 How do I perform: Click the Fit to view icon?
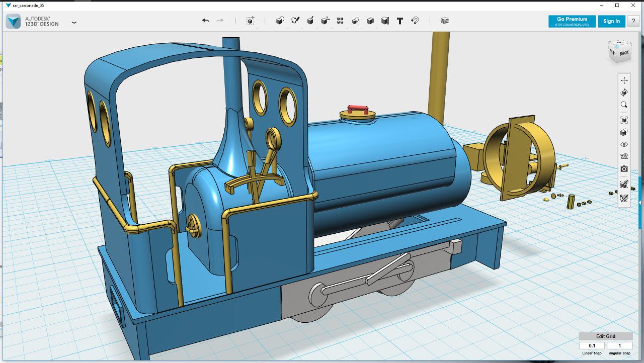[624, 120]
